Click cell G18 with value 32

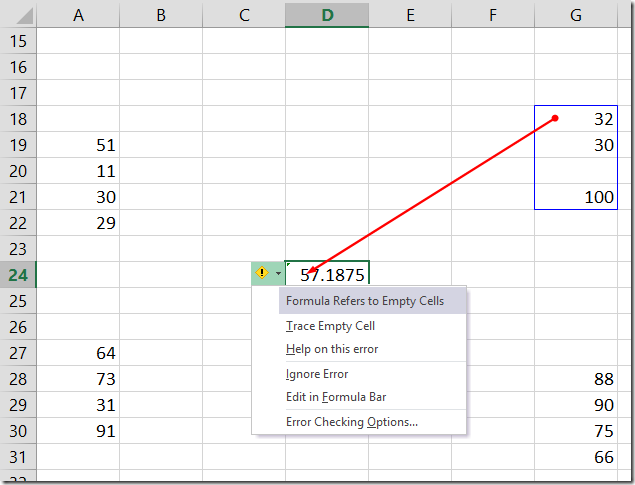[576, 119]
